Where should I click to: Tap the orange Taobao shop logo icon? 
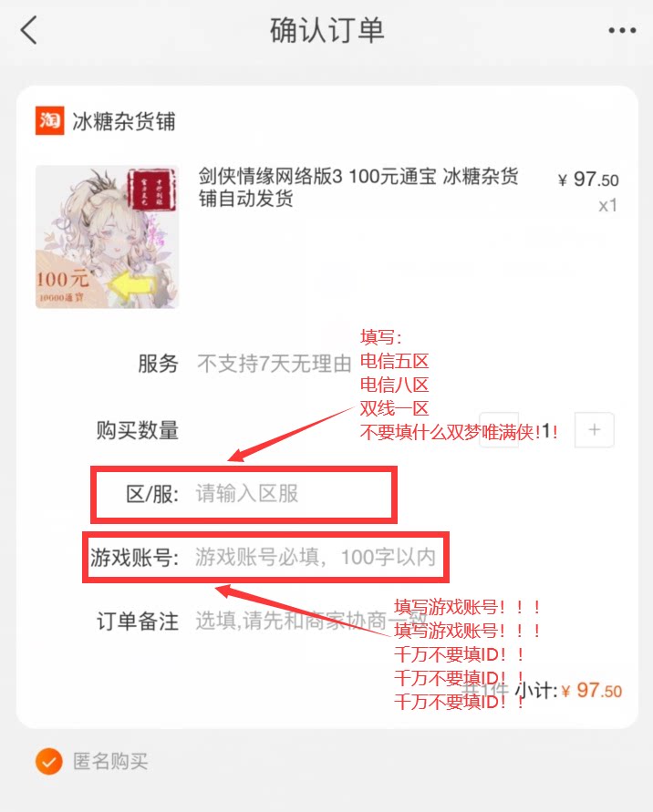[x=50, y=120]
